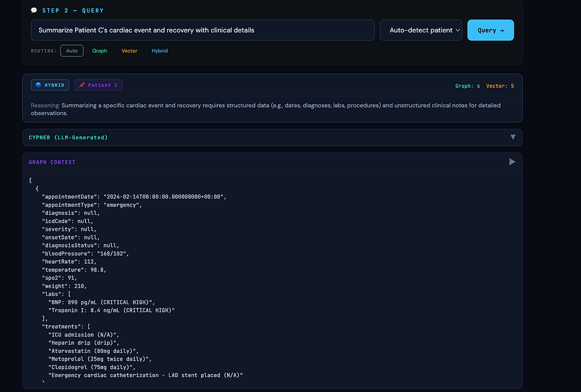Click the Vector: 5 result count

click(500, 86)
